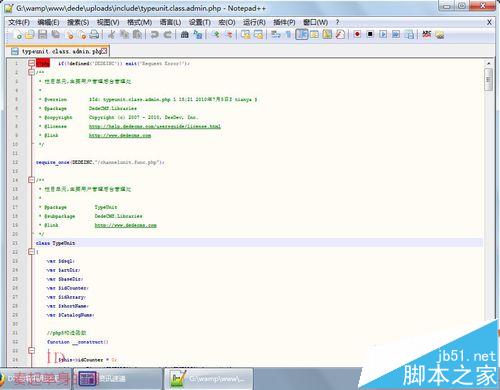Image resolution: width=500 pixels, height=390 pixels.
Task: Close the document with the menu-bar X
Action: click(x=489, y=22)
